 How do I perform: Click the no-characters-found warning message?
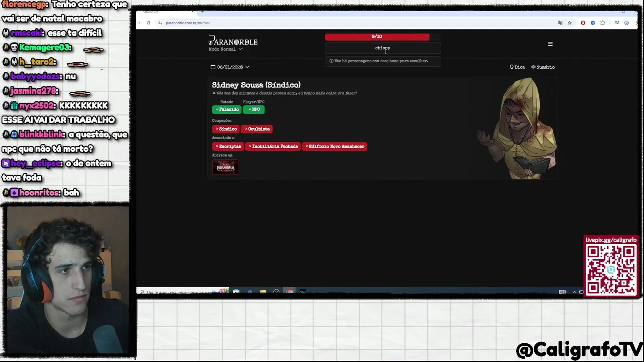coord(382,61)
